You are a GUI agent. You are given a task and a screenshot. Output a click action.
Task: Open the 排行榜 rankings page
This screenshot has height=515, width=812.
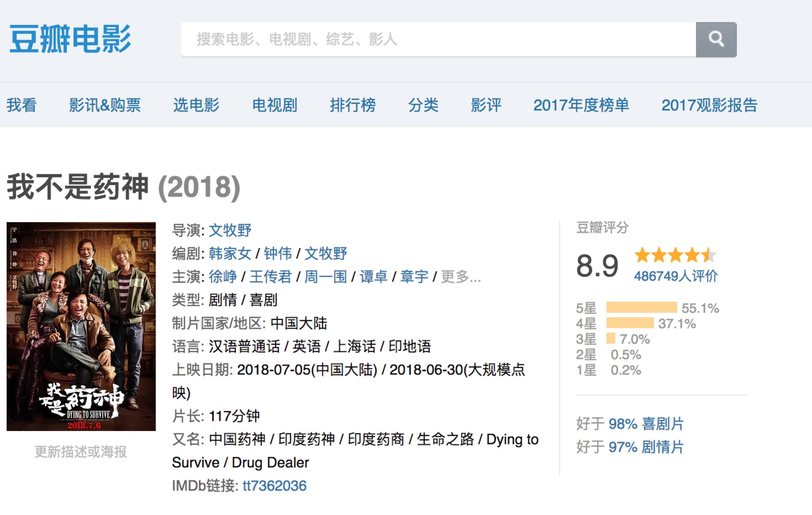pyautogui.click(x=353, y=105)
